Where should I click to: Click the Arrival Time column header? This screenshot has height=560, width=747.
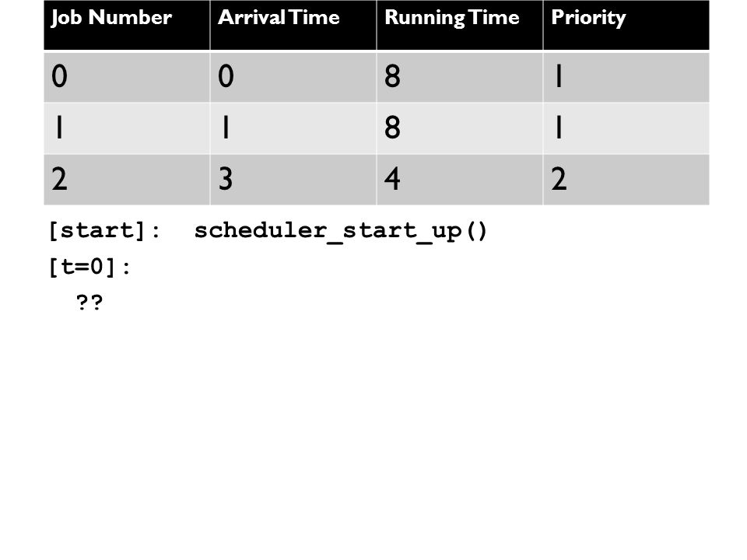[x=293, y=25]
